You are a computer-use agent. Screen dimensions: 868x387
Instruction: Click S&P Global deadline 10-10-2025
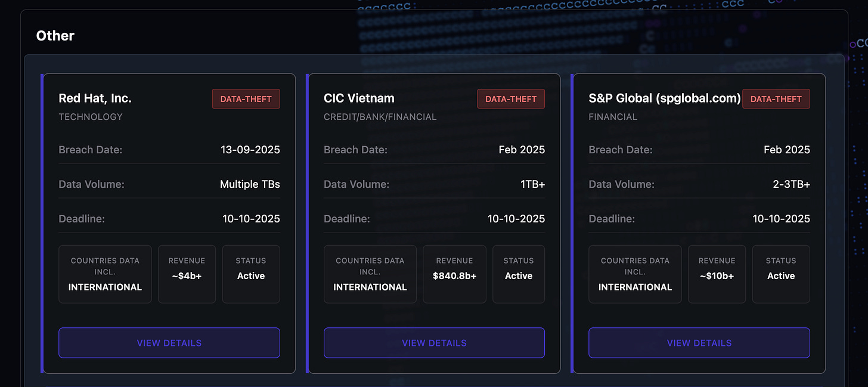[x=782, y=219]
